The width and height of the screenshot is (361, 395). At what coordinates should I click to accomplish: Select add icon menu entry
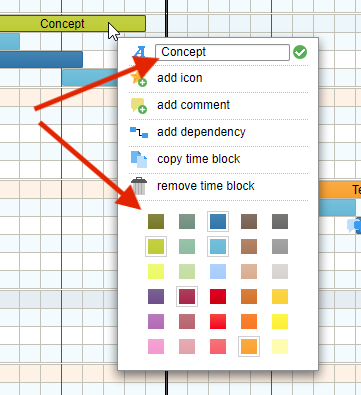(180, 78)
